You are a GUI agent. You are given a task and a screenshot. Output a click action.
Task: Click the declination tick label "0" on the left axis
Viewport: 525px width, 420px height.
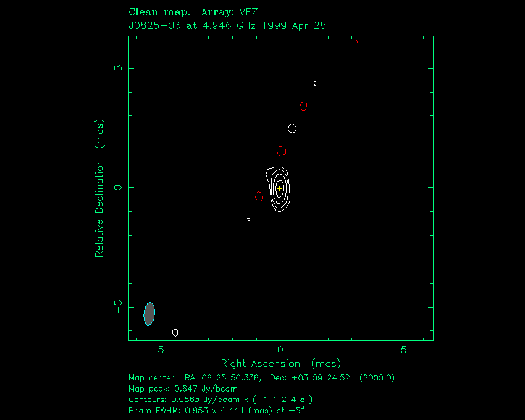[118, 188]
